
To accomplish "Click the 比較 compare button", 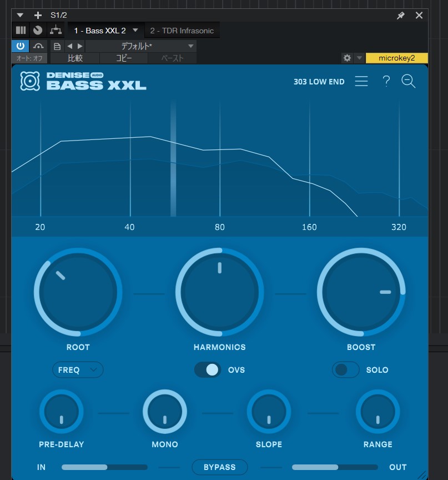I will (x=75, y=58).
